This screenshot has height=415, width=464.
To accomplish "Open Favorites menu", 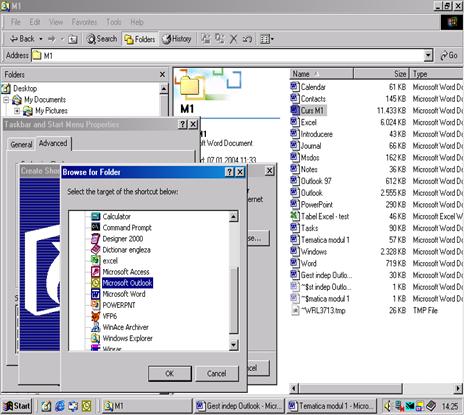I will click(84, 22).
